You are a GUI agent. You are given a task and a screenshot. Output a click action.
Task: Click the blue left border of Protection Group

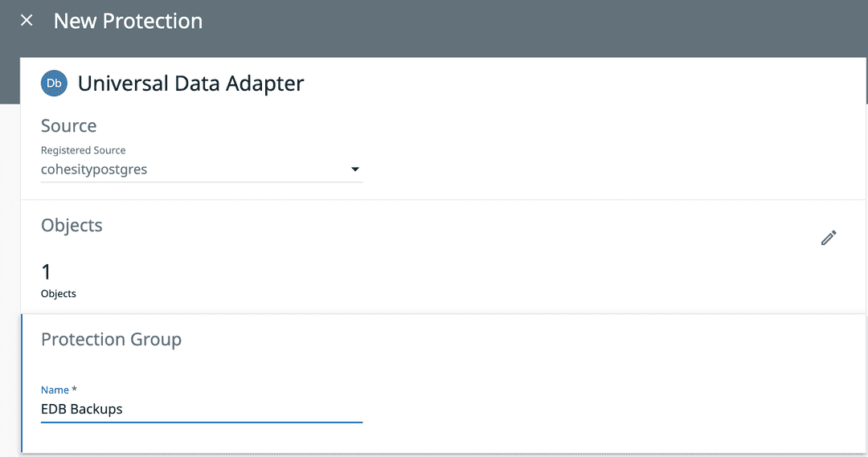22,384
